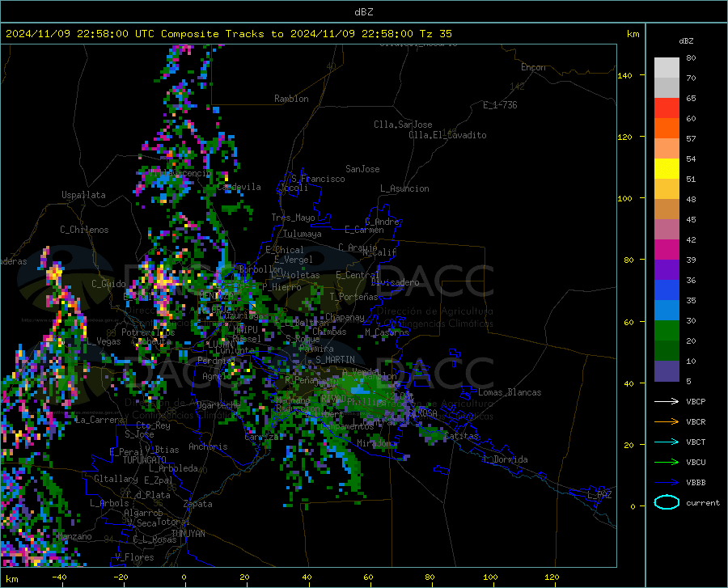Screen dimensions: 728x588
Task: Click the Anchoris map label
Action: [x=208, y=446]
